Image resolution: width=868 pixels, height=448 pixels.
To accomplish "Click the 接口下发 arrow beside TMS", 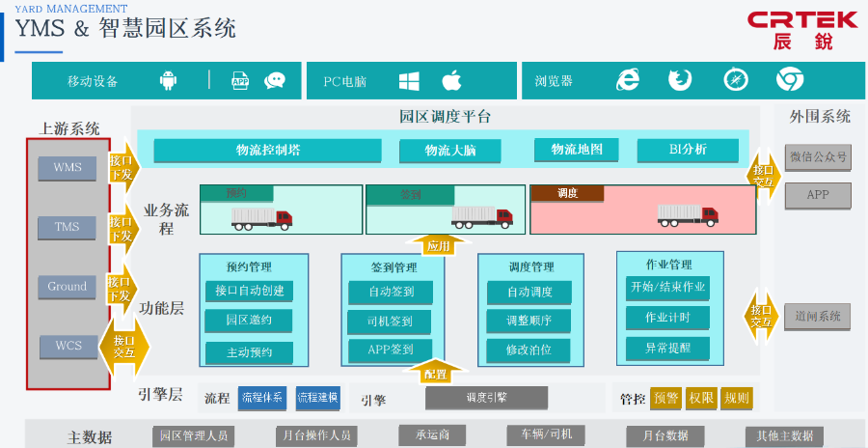I will [x=122, y=229].
